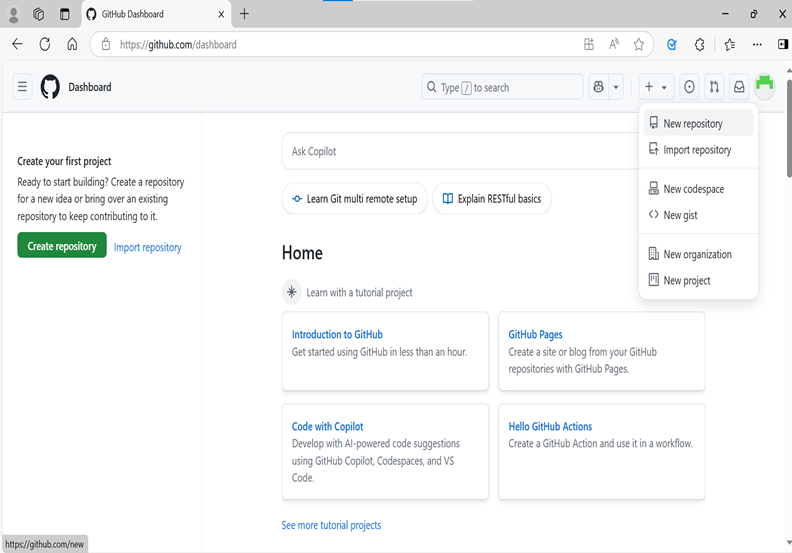Image resolution: width=792 pixels, height=553 pixels.
Task: Click the split screen grid icon
Action: coord(589,44)
